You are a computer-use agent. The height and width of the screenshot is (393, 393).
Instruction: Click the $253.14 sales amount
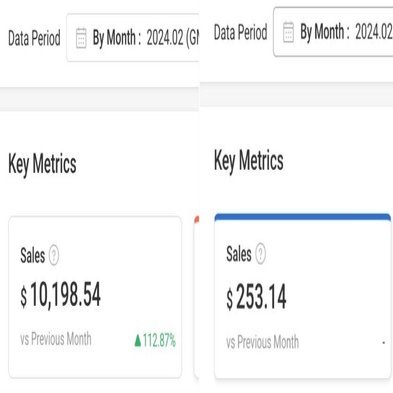256,297
